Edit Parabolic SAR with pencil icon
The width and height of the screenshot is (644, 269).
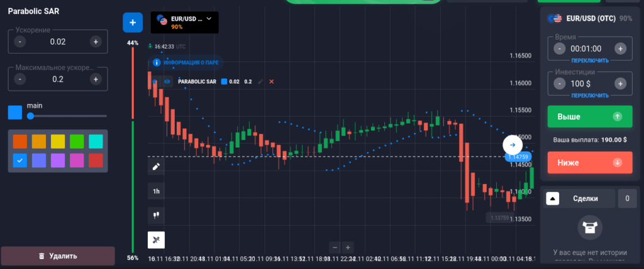tap(260, 82)
